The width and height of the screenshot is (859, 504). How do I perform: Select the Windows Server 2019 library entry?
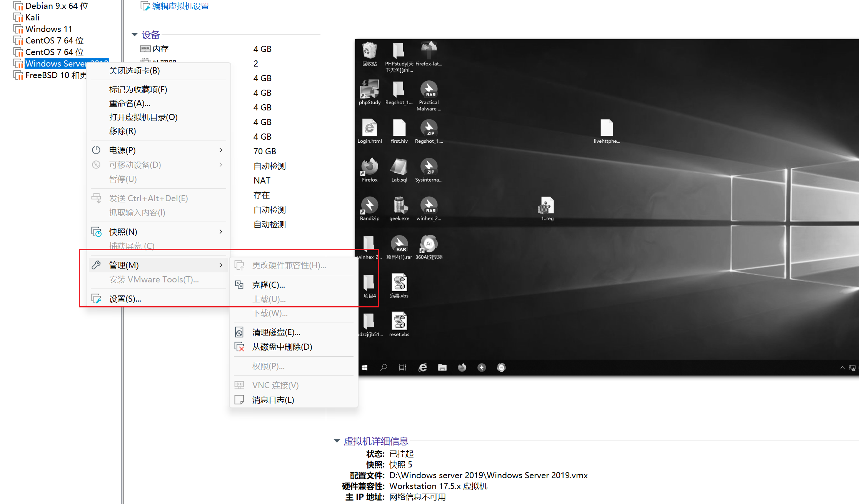tap(67, 63)
